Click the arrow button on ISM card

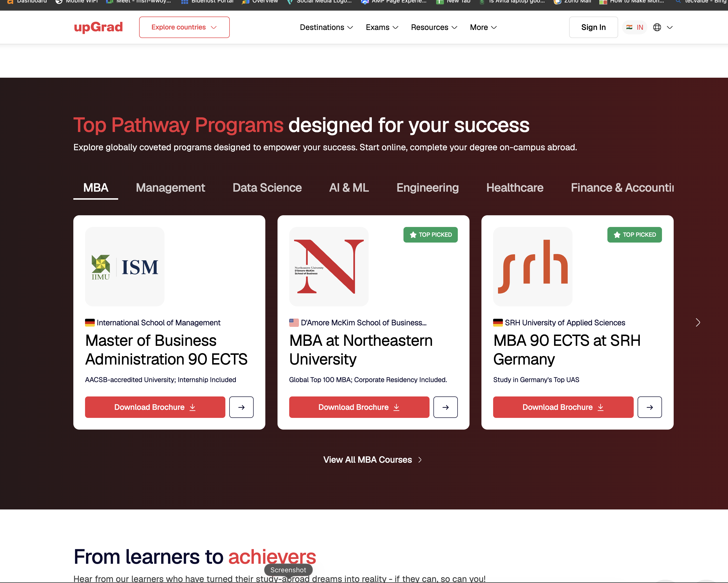[241, 407]
